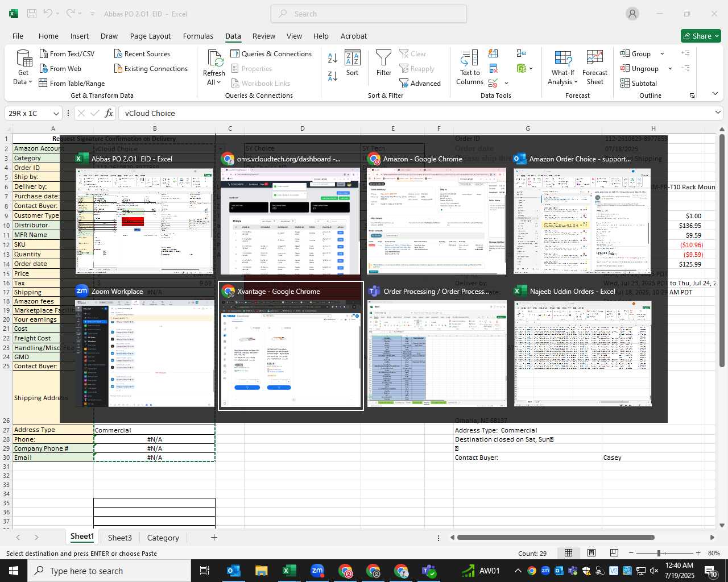Screen dimensions: 728x582
Task: Expand the Ungroup dropdown arrow
Action: pos(670,68)
